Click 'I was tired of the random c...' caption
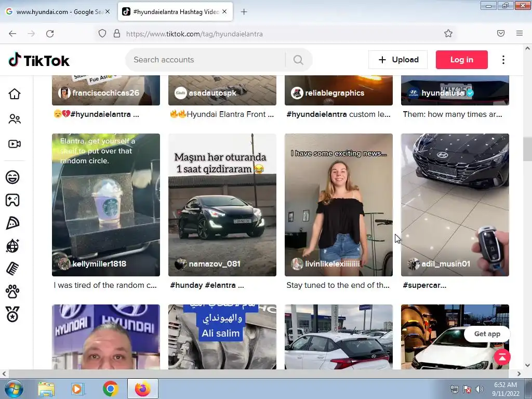 click(x=105, y=285)
